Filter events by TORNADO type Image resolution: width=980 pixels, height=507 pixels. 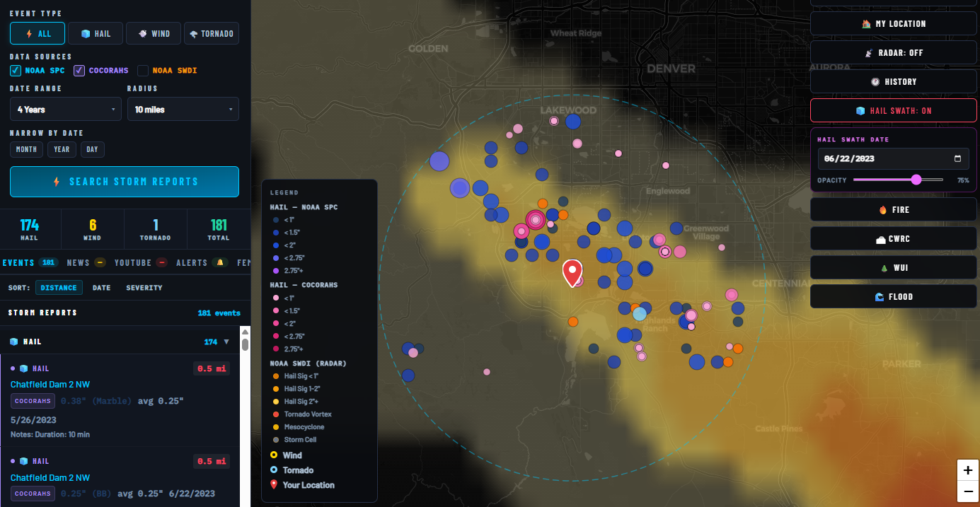pyautogui.click(x=212, y=33)
